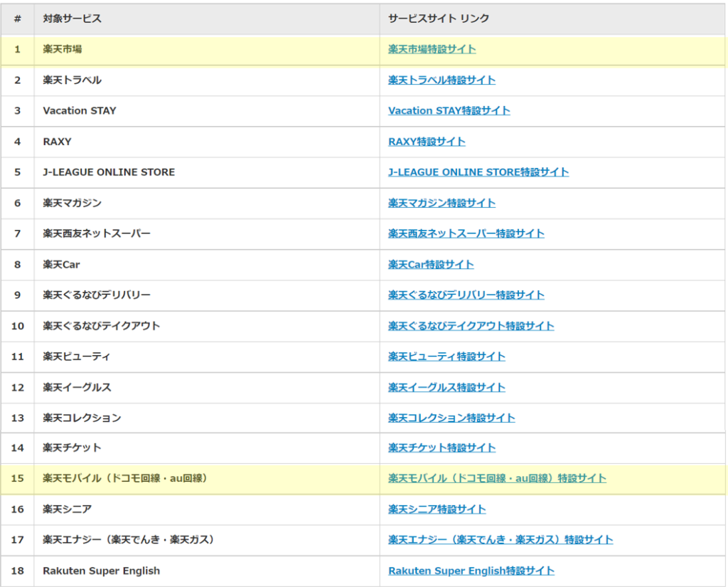Click the 楽天ぐるなびデリバリー service cell
The image size is (728, 587).
click(x=207, y=295)
